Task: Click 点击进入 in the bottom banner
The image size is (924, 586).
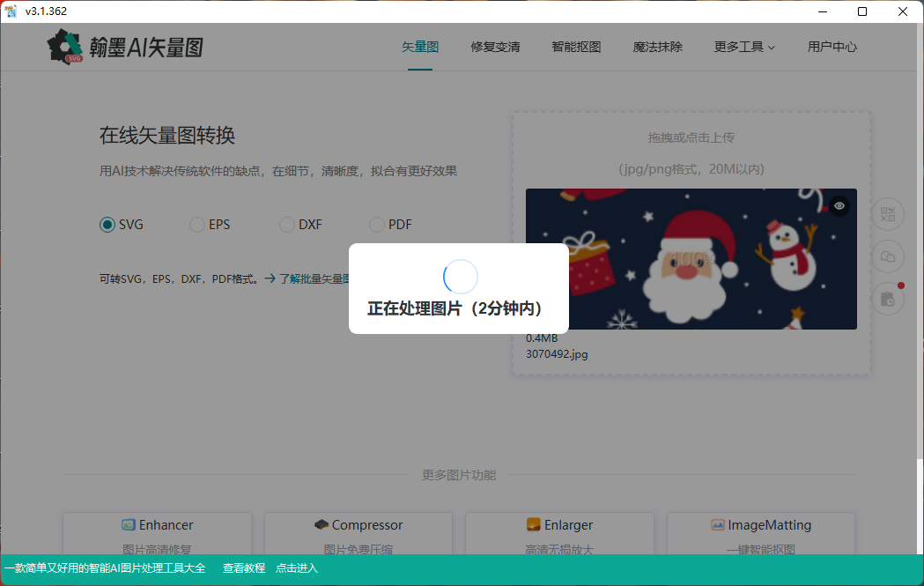Action: click(x=297, y=568)
